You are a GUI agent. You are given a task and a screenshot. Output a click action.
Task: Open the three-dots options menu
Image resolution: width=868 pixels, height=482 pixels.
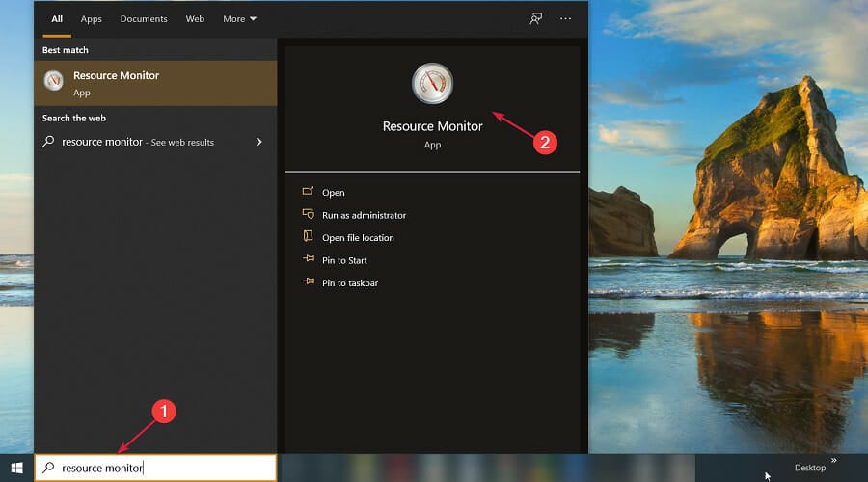pyautogui.click(x=565, y=19)
